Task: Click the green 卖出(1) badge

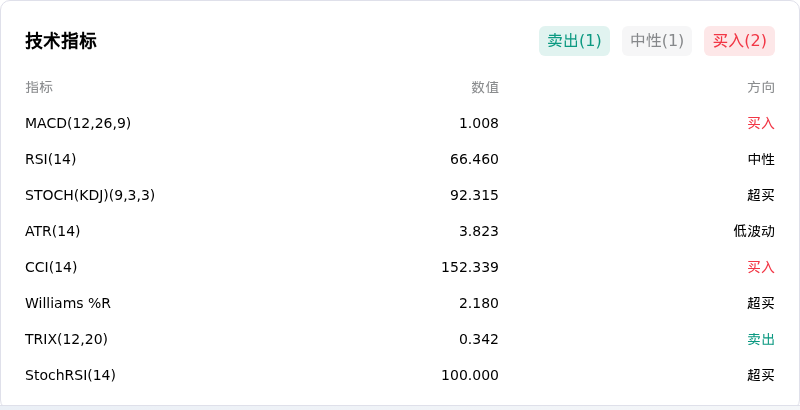Action: pos(574,41)
